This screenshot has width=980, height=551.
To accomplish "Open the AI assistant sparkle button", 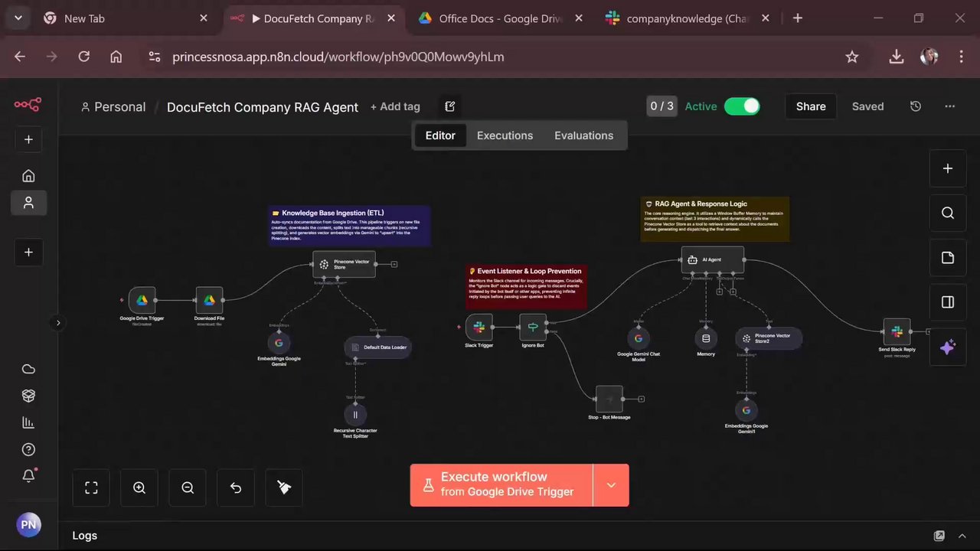I will (948, 347).
